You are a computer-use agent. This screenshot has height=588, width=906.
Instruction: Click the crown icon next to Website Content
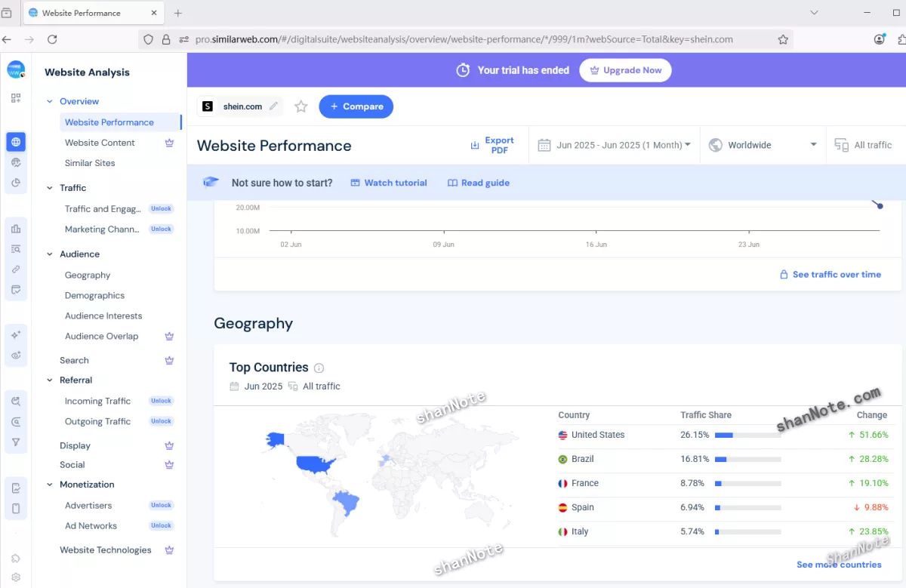click(x=170, y=143)
